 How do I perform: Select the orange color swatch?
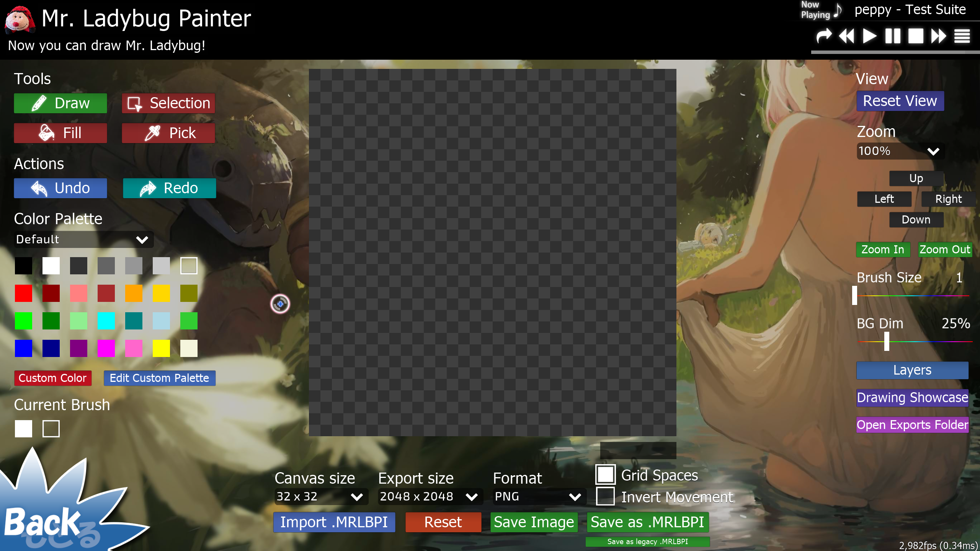(134, 293)
